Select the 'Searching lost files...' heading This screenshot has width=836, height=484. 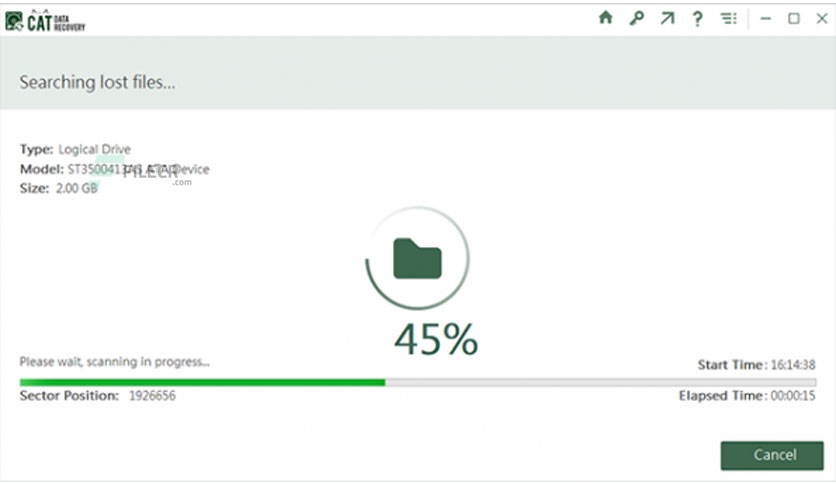click(x=98, y=82)
